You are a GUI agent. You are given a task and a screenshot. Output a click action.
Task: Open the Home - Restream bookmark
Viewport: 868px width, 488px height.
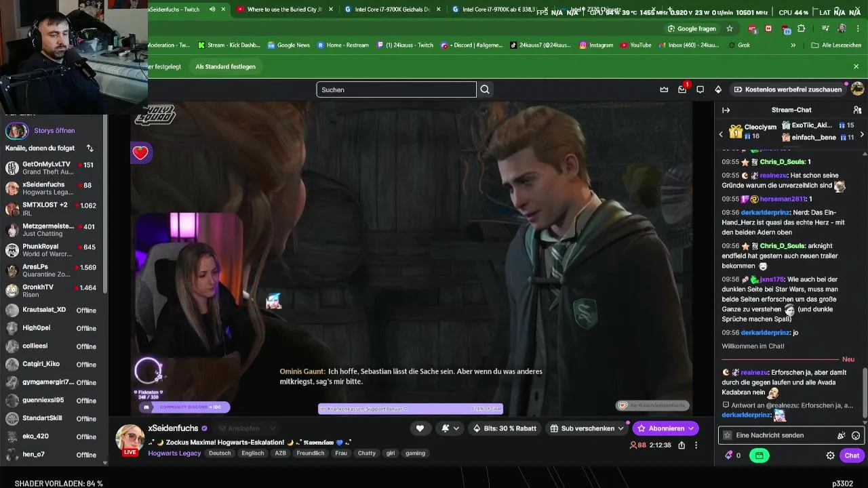pos(343,45)
